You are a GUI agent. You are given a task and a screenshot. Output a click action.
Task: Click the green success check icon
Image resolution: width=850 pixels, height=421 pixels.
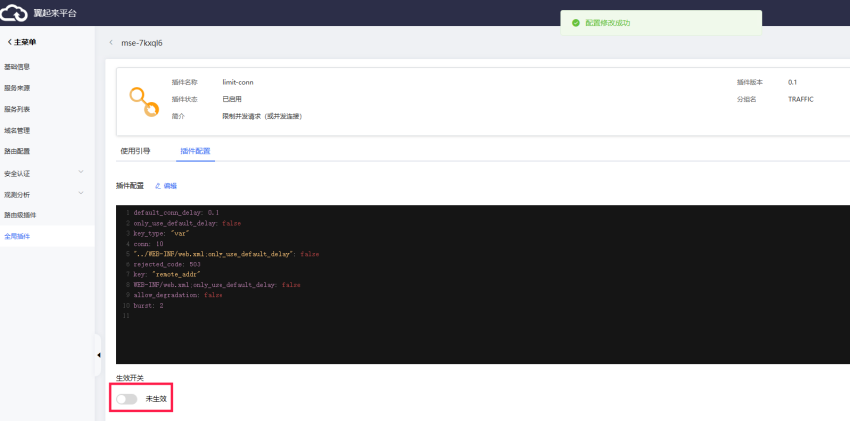(x=576, y=23)
